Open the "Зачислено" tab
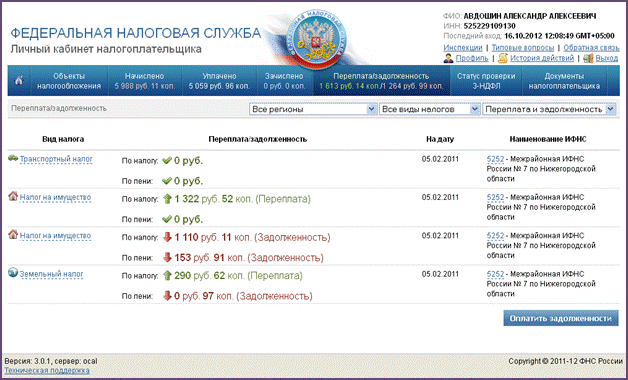The height and width of the screenshot is (380, 628). (x=284, y=81)
